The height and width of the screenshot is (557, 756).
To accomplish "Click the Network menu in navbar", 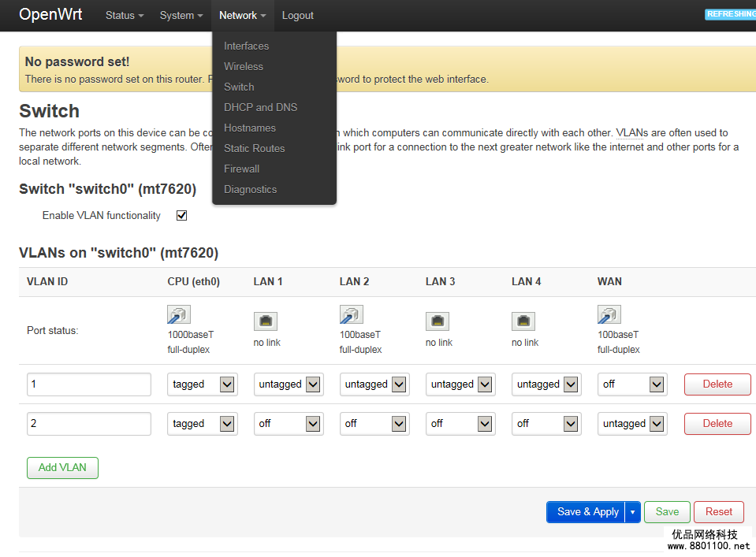I will (x=243, y=16).
